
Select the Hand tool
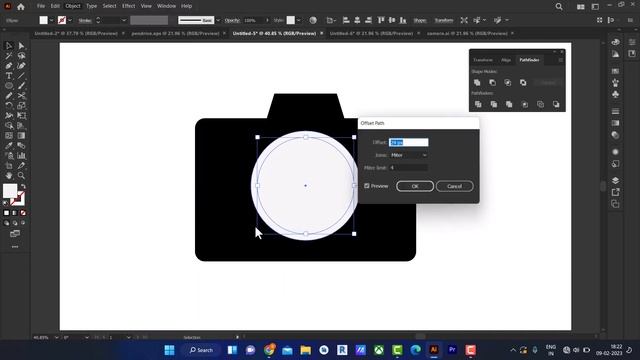(x=9, y=176)
